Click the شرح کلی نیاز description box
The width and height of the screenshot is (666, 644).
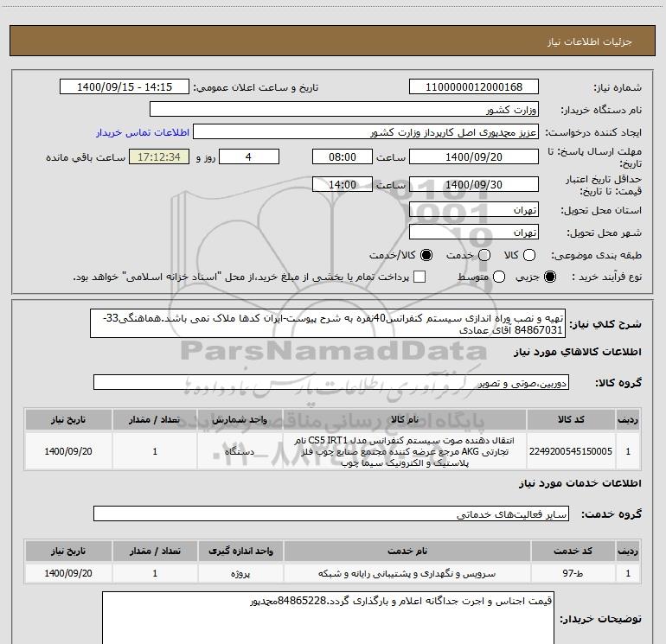click(328, 323)
